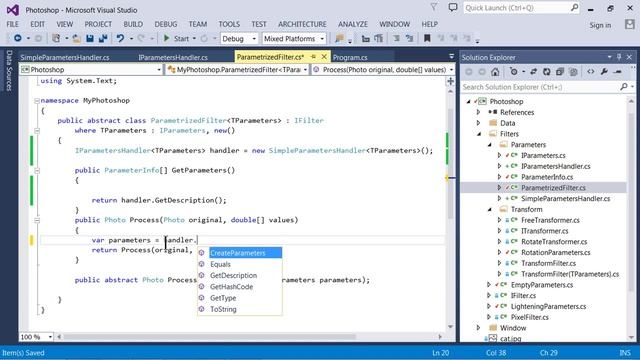Select RotationParameters.cs in Solution Explorer
The image size is (640, 360).
[556, 253]
